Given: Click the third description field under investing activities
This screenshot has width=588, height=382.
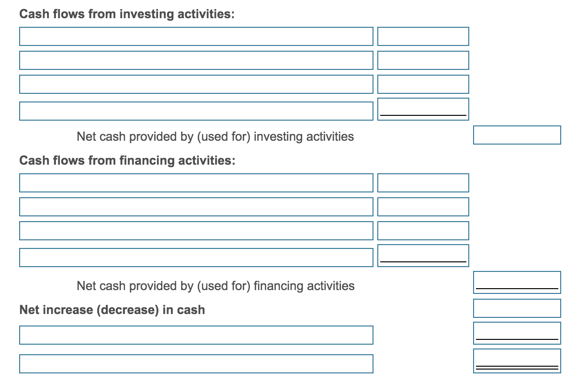Looking at the screenshot, I should [x=196, y=84].
